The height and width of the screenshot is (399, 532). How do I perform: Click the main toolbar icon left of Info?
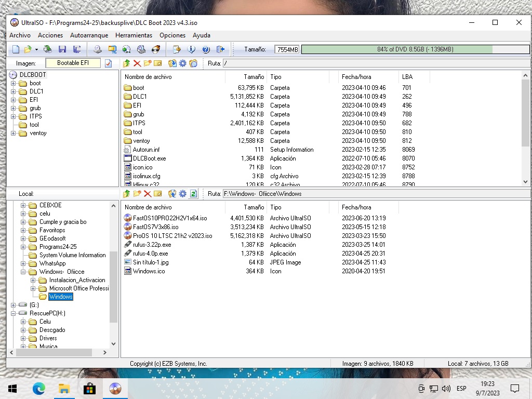coord(177,49)
